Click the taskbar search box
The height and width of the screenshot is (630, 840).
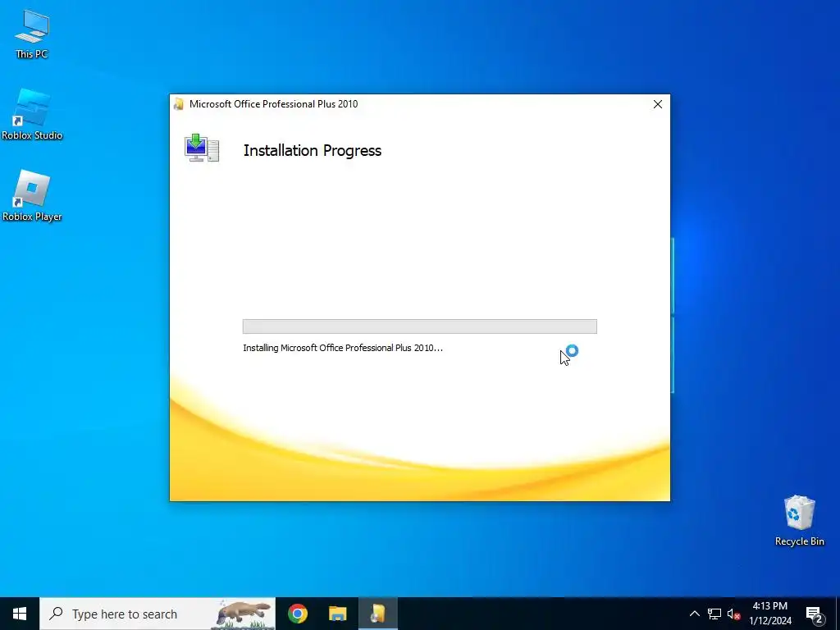point(157,614)
